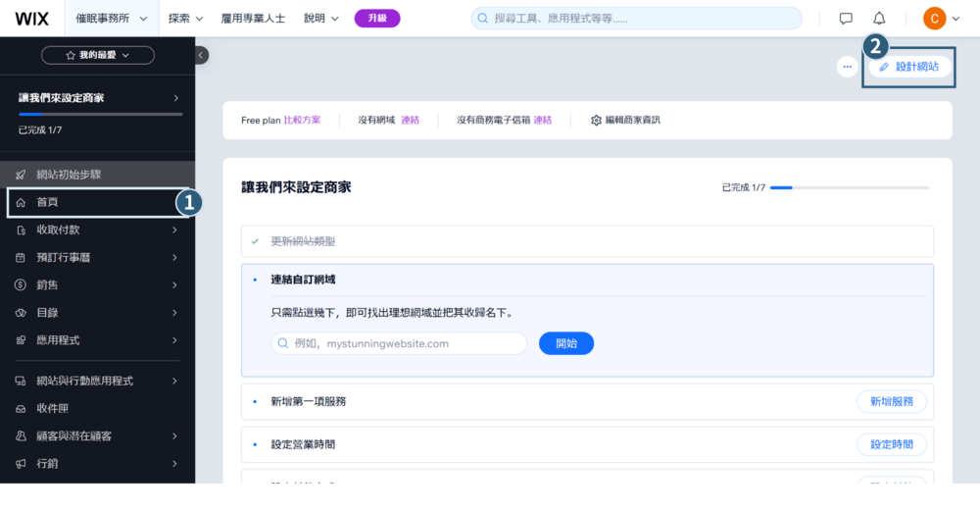Select 網站初始步驟 in the sidebar
This screenshot has height=511, width=980.
[x=97, y=176]
